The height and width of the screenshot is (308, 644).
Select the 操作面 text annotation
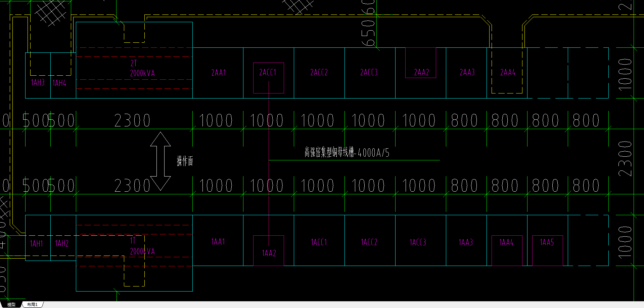(185, 161)
